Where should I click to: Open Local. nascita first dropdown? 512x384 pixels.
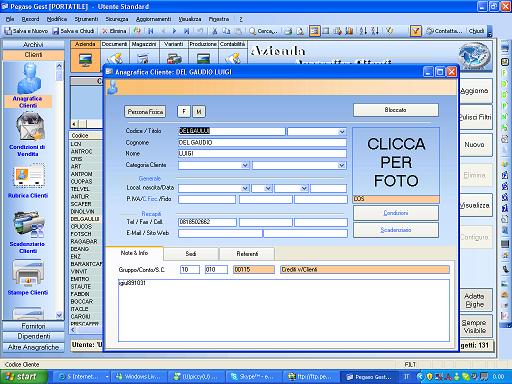tap(245, 188)
